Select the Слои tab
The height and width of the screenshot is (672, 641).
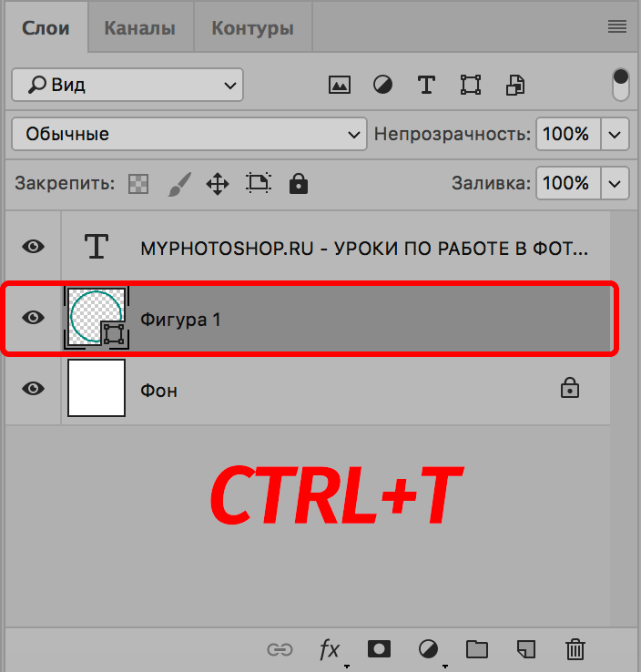pos(46,28)
